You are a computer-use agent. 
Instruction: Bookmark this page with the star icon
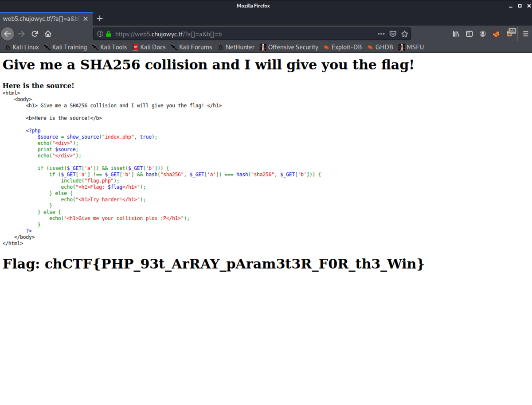(404, 34)
